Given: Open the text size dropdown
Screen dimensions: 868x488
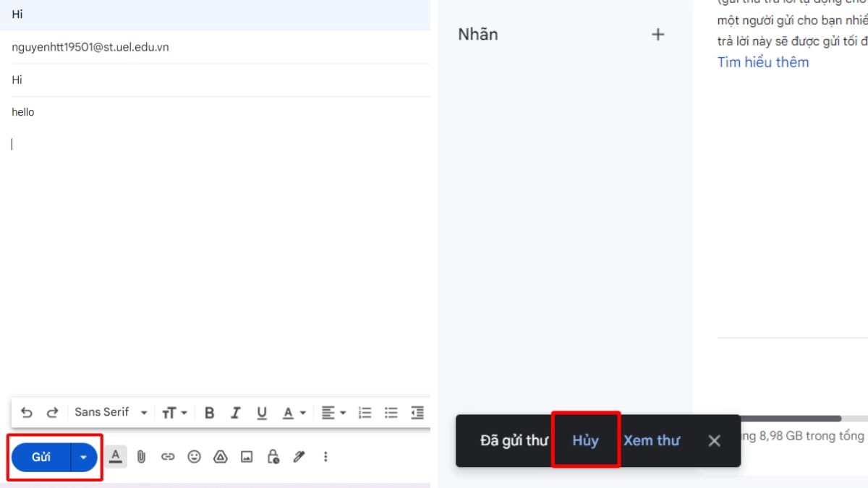Looking at the screenshot, I should point(173,412).
